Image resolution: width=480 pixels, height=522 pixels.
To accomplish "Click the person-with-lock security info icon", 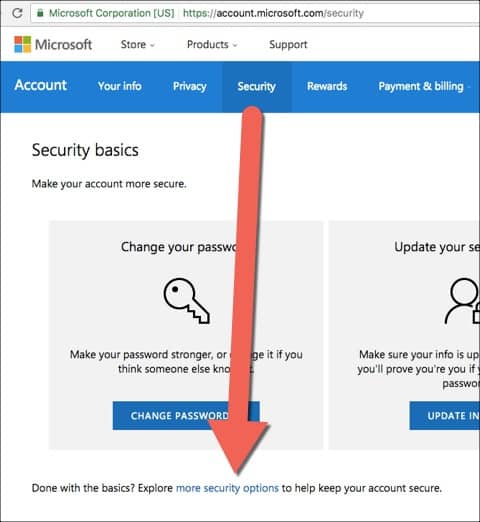I will [x=463, y=301].
